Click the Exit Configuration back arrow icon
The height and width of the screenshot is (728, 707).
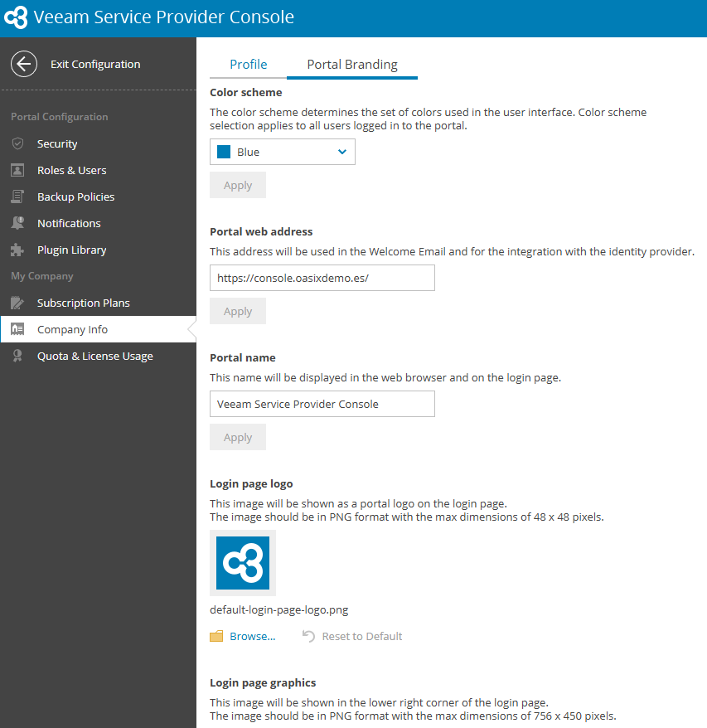tap(24, 64)
